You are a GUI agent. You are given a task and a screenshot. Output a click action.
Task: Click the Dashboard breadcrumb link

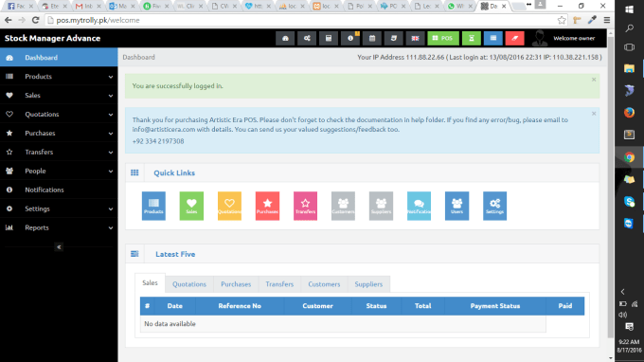pos(139,57)
